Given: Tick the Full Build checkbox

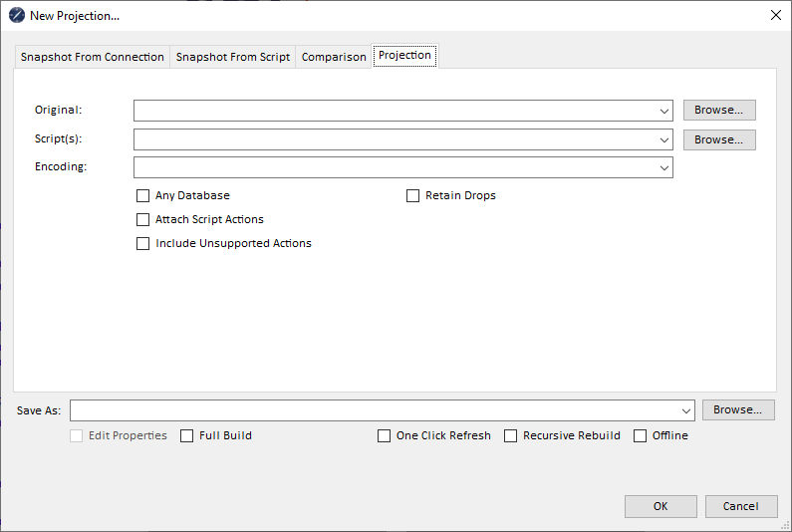Looking at the screenshot, I should click(x=187, y=436).
